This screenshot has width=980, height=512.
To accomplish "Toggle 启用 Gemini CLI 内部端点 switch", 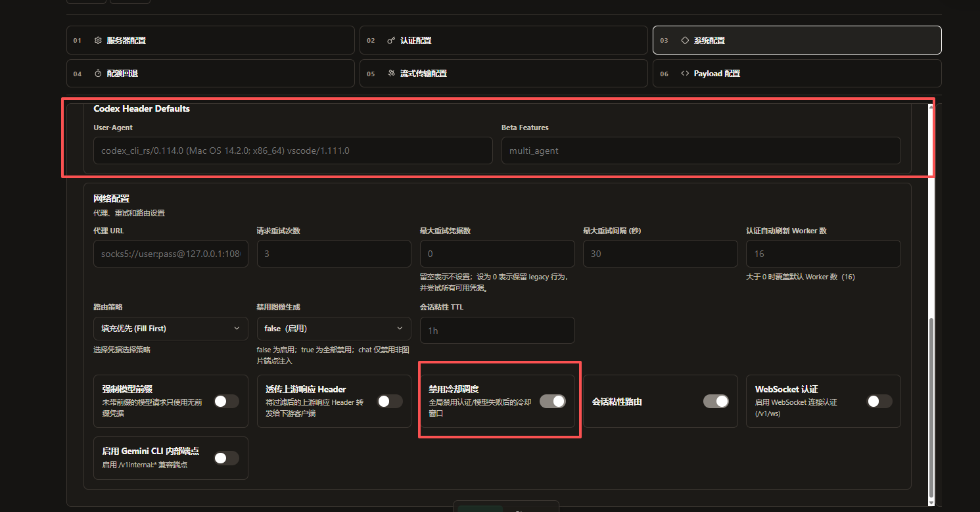I will 226,458.
